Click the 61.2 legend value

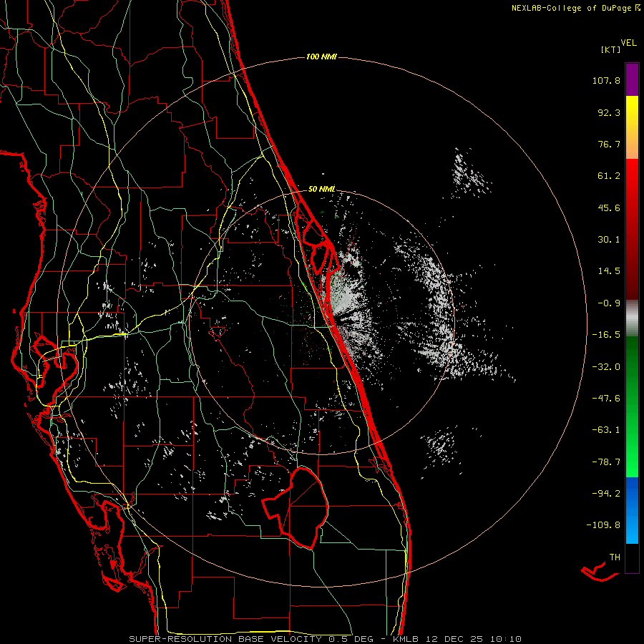609,176
